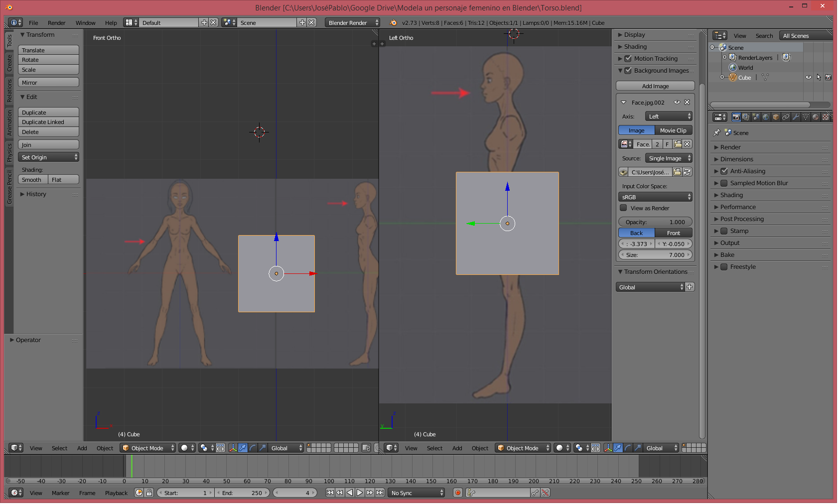This screenshot has height=504, width=838.
Task: Click the Add Image button
Action: 655,86
